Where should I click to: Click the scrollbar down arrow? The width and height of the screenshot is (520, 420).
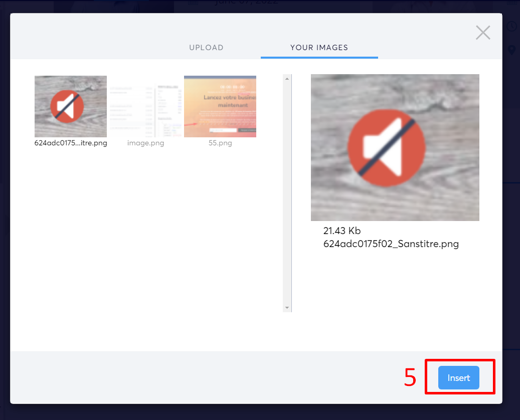click(287, 307)
